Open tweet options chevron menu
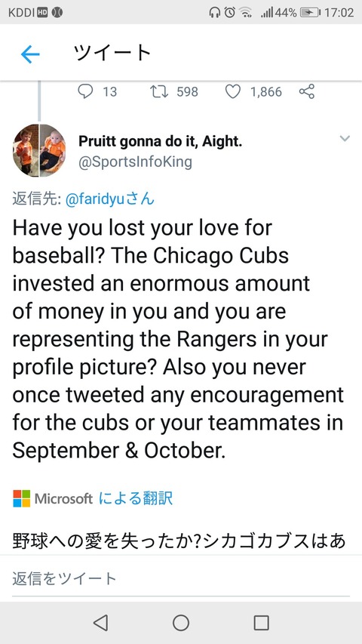The image size is (362, 644). [345, 138]
